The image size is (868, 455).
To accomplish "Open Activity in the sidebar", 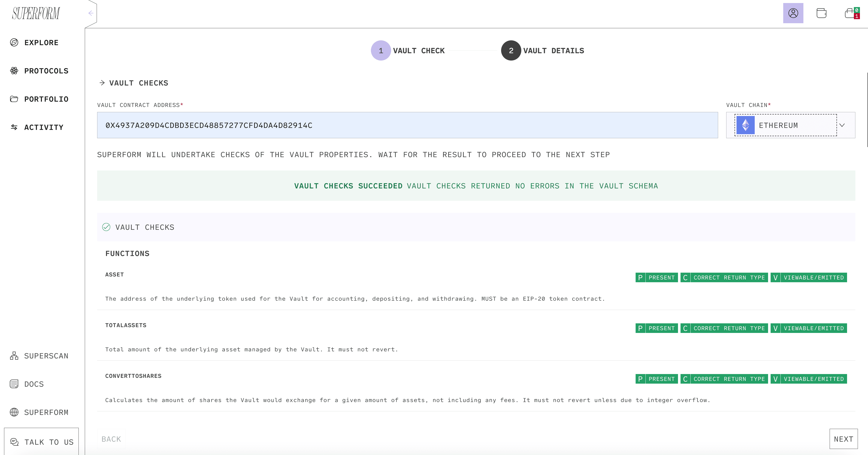I will click(37, 127).
